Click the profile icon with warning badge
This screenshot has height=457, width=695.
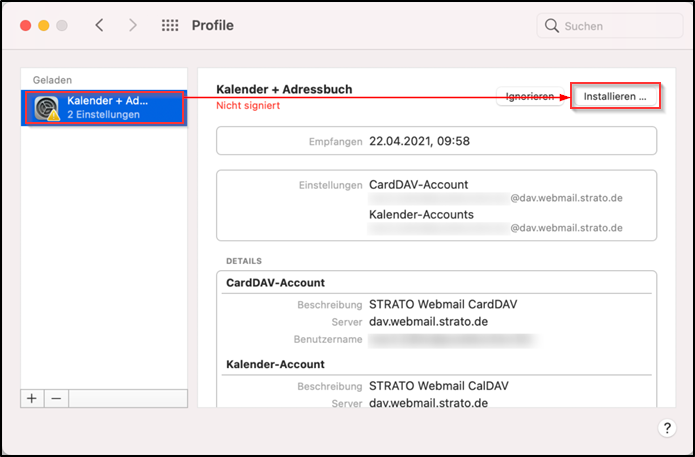[48, 108]
